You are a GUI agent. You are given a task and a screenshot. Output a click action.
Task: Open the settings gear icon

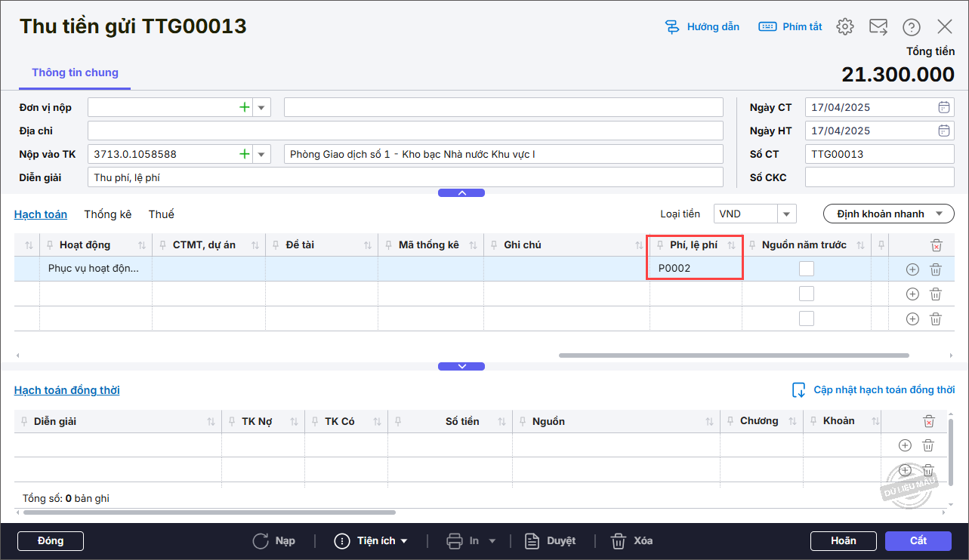pyautogui.click(x=844, y=27)
